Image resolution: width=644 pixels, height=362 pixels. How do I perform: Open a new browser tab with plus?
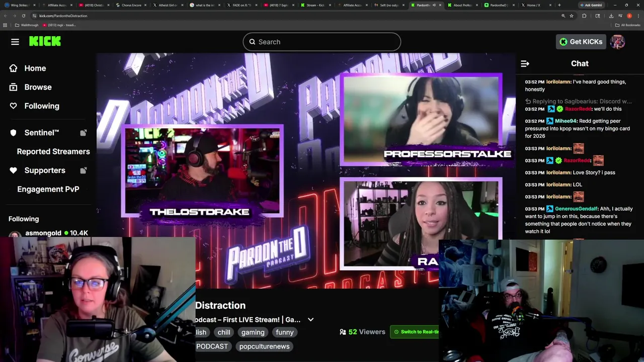coord(559,5)
